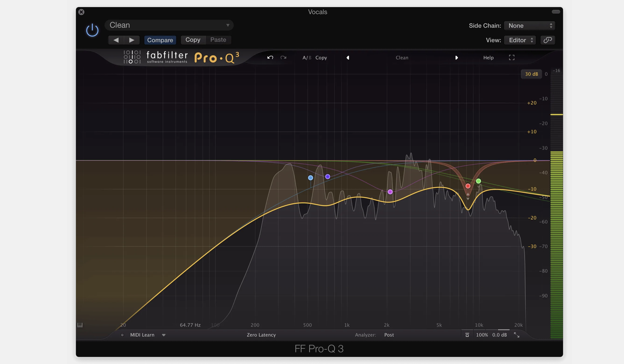624x364 pixels.
Task: Click the redo arrow icon
Action: pyautogui.click(x=284, y=58)
